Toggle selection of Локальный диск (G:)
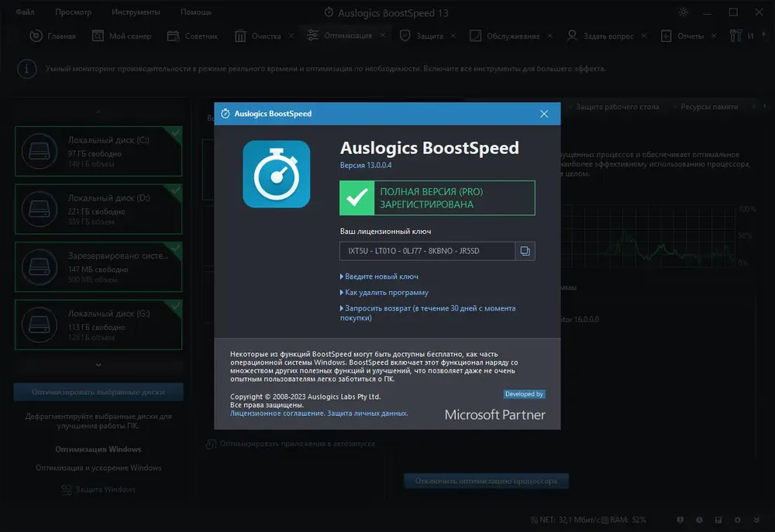This screenshot has width=775, height=532. pyautogui.click(x=98, y=324)
